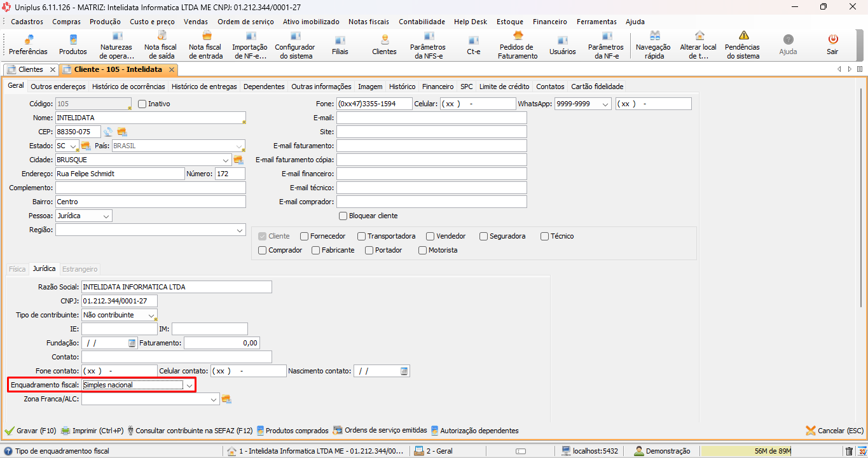868x458 pixels.
Task: Click the trash icon in status bar
Action: [849, 451]
